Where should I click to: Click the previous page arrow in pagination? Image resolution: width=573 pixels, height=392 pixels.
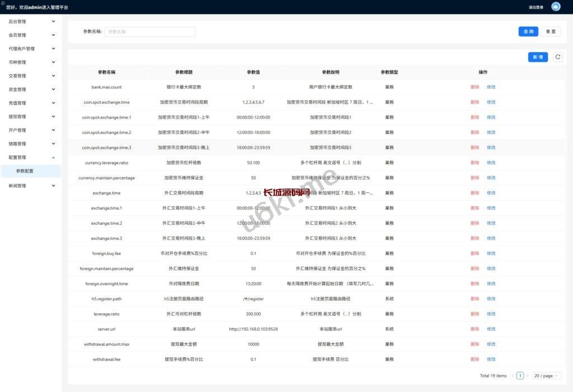pyautogui.click(x=513, y=376)
